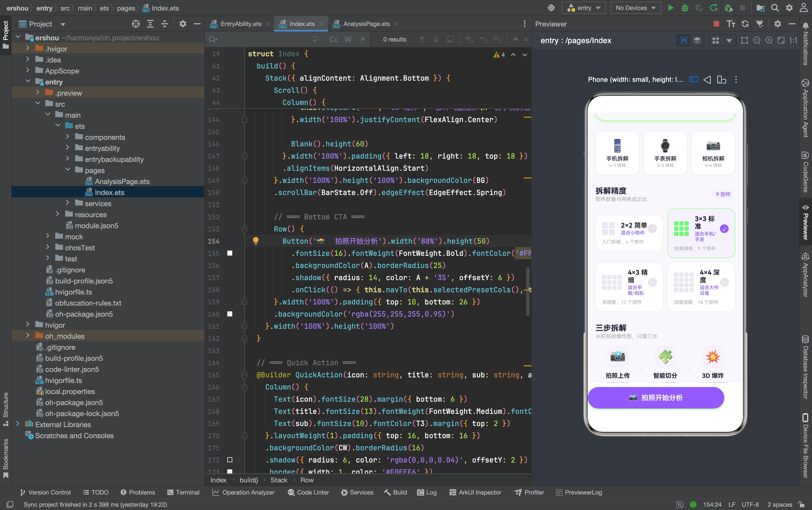812x510 pixels.
Task: Open the No Devices dropdown
Action: tap(635, 8)
